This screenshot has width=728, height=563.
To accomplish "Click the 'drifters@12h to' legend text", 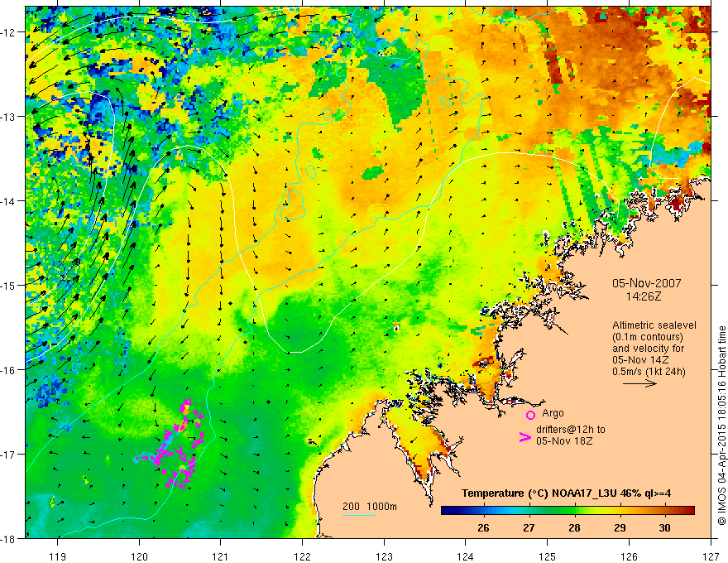I will 571,430.
